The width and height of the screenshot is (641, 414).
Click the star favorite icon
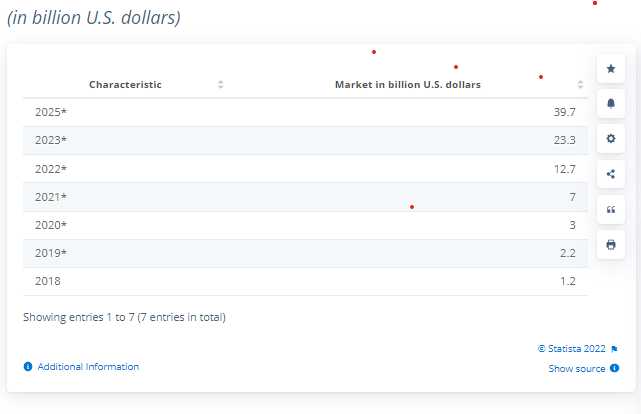tap(611, 69)
